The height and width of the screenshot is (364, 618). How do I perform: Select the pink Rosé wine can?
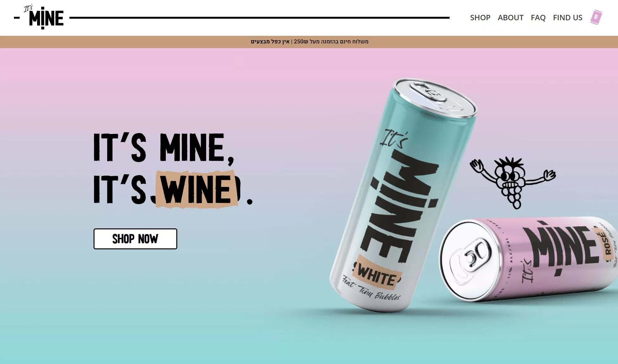click(528, 259)
